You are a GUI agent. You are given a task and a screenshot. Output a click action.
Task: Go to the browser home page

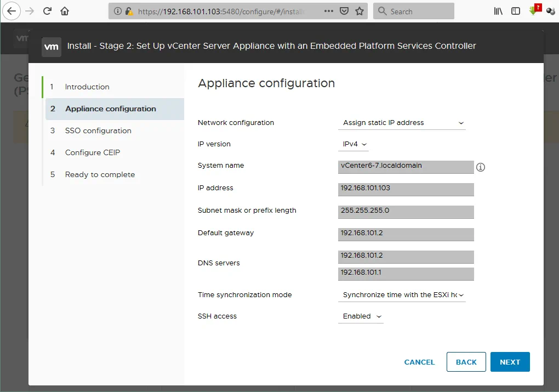pos(65,11)
